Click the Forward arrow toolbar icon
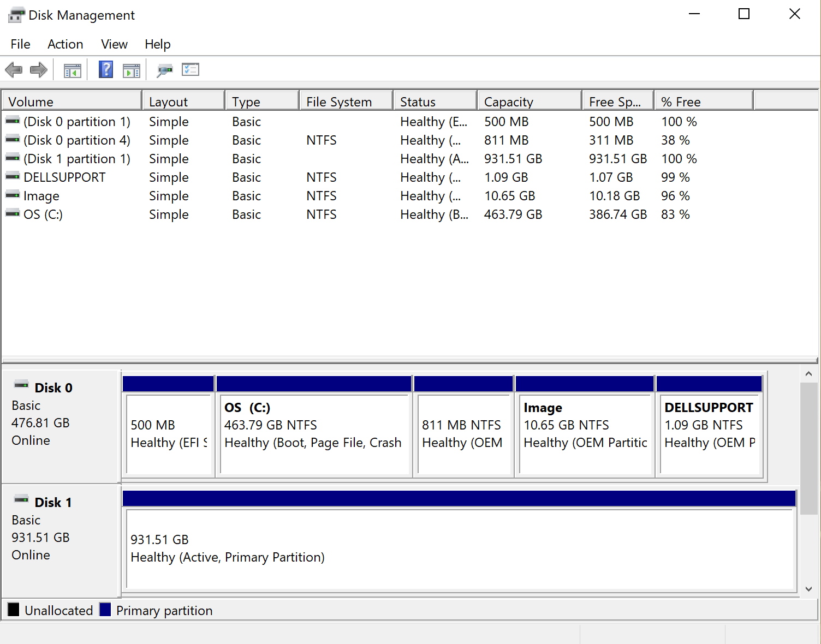The height and width of the screenshot is (644, 821). click(x=39, y=70)
